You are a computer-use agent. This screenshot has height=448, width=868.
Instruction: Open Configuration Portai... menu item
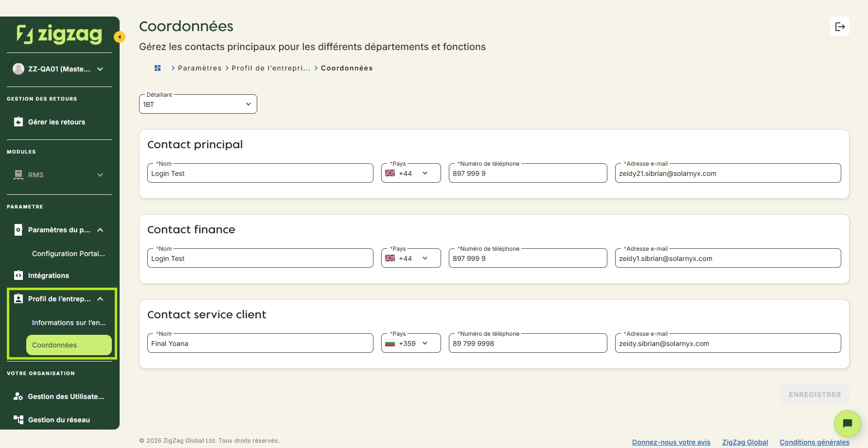[x=69, y=254]
